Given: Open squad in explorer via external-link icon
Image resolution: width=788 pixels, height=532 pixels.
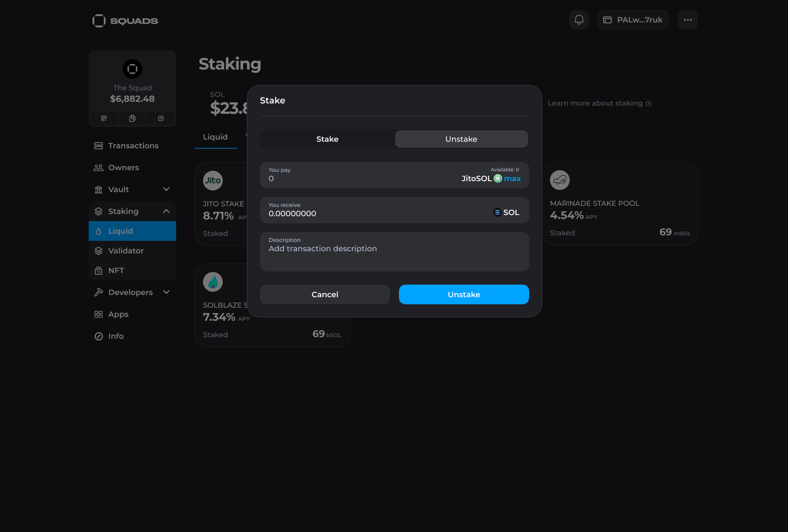Looking at the screenshot, I should coord(161,118).
